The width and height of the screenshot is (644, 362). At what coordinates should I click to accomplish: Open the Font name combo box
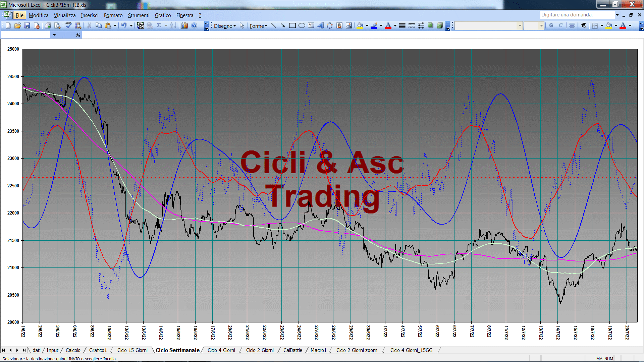[x=489, y=25]
